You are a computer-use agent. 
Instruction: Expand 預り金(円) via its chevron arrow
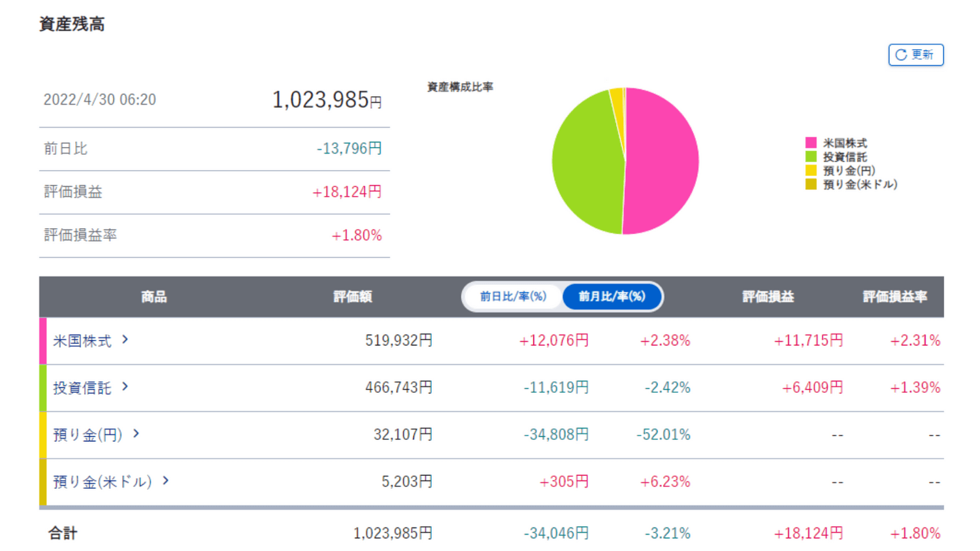tap(136, 433)
